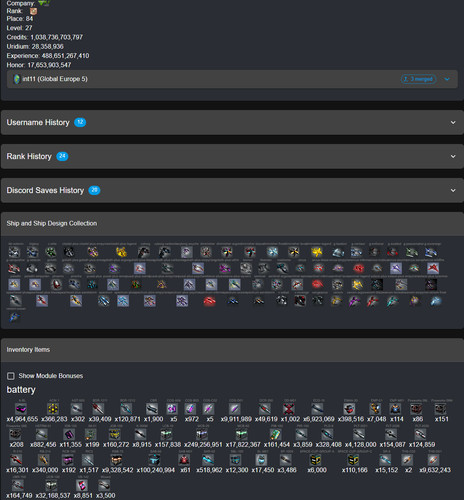Pick the battery item counted x249,256,951
The image size is (464, 500).
tap(202, 434)
